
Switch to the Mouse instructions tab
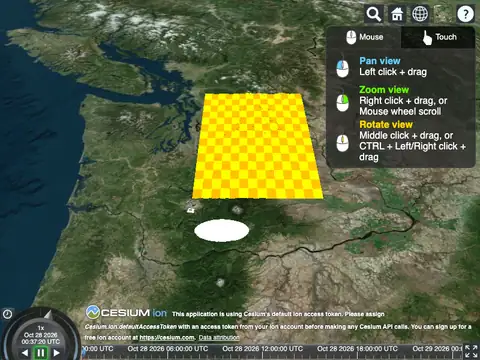tap(364, 37)
